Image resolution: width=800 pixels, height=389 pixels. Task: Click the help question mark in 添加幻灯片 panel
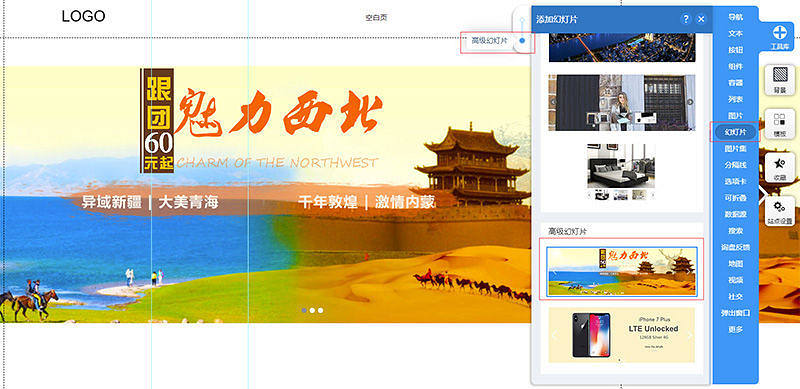pyautogui.click(x=686, y=19)
